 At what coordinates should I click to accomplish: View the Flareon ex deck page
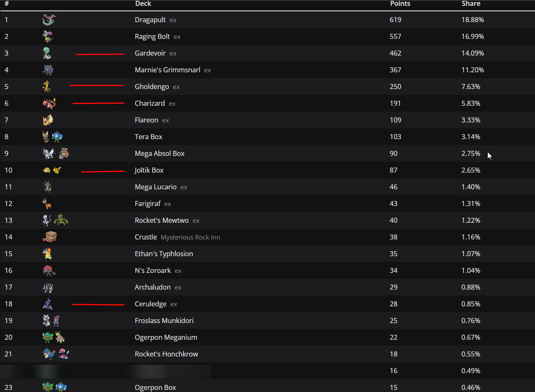152,120
